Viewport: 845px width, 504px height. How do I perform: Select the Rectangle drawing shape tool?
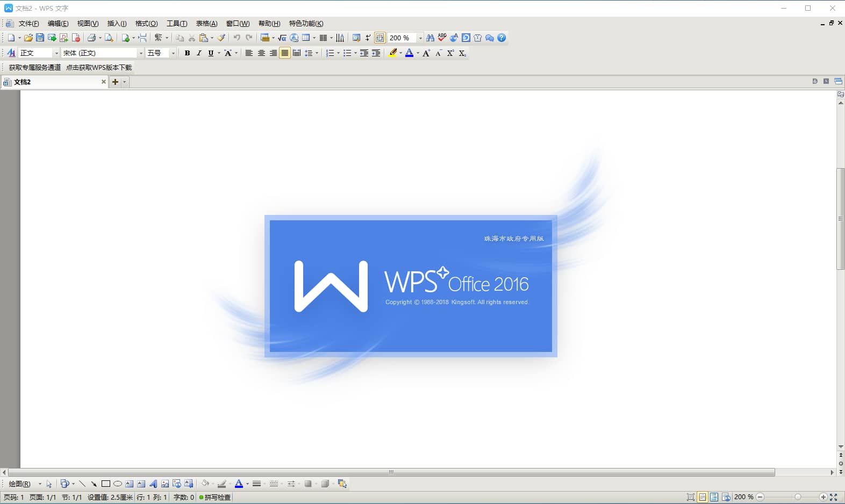pos(106,484)
